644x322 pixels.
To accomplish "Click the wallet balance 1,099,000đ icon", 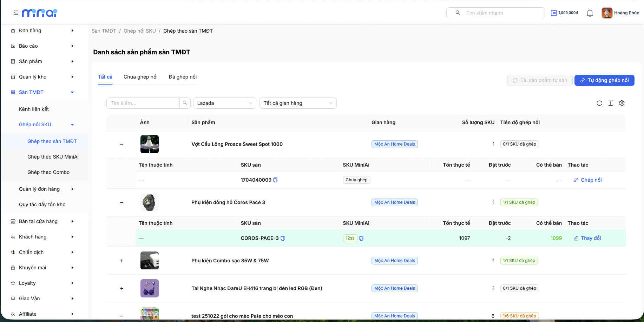I will [x=554, y=13].
